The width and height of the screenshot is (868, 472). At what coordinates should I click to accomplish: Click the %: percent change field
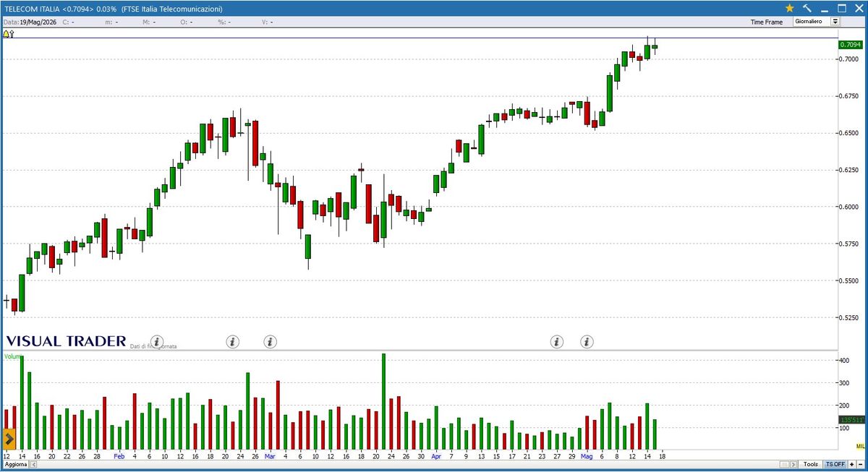226,22
